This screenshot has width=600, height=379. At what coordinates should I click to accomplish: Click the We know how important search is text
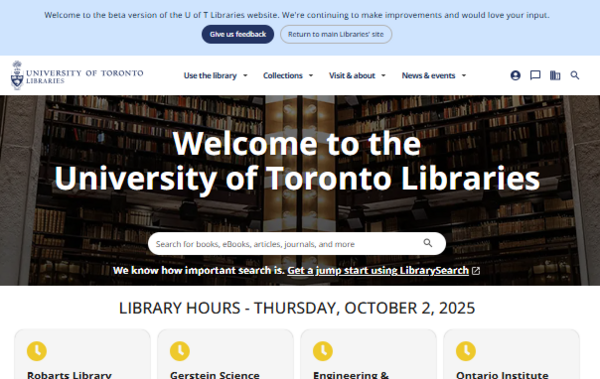(x=199, y=271)
